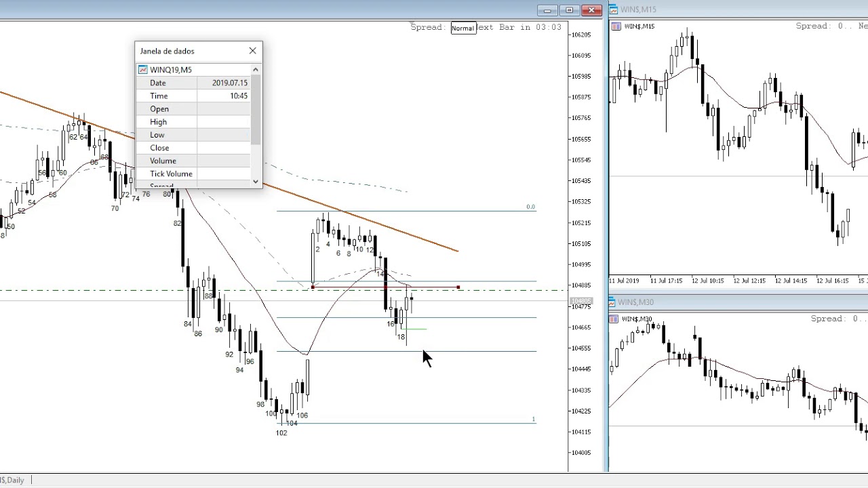Select the Daily chart tab at bottom
The width and height of the screenshot is (868, 488).
click(x=14, y=480)
